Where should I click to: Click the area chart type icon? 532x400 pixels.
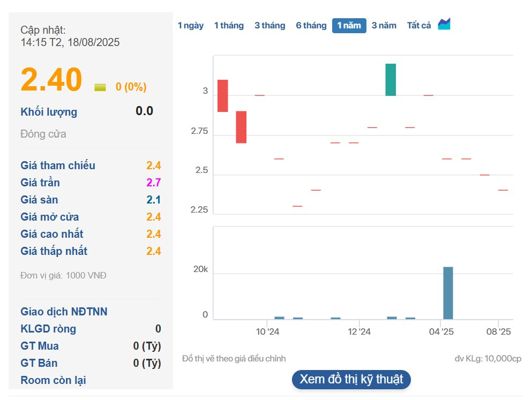(444, 24)
